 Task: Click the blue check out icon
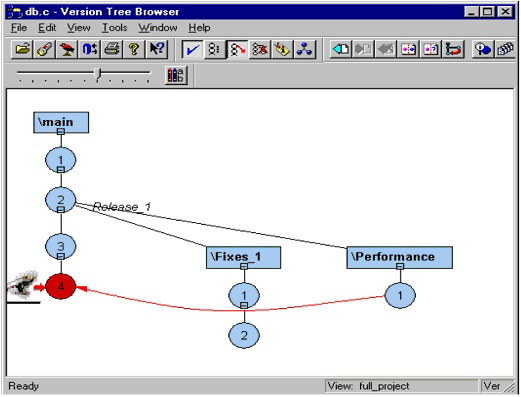point(341,50)
